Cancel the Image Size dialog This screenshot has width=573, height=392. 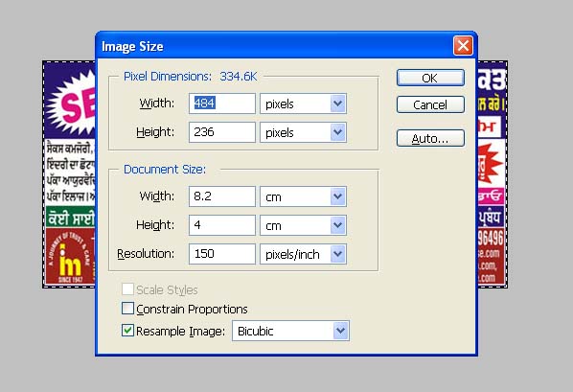pos(430,104)
